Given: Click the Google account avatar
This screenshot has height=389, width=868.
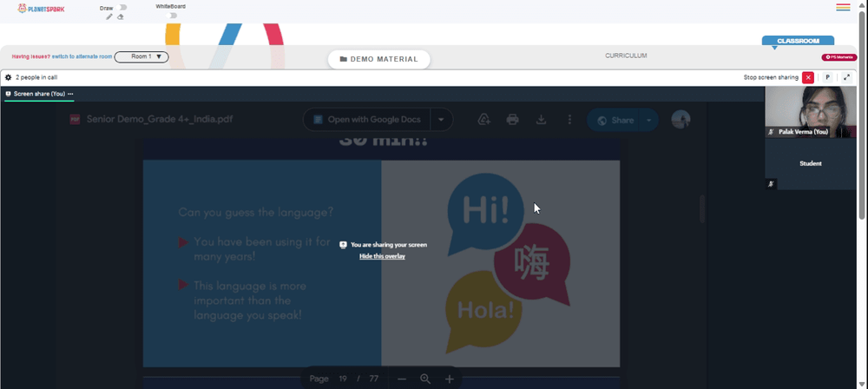Looking at the screenshot, I should 681,120.
